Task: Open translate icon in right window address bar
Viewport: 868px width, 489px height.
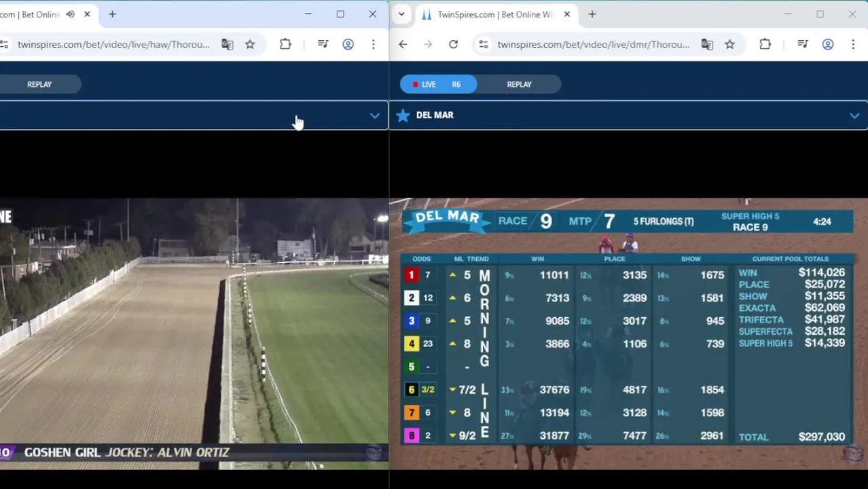Action: [x=707, y=44]
